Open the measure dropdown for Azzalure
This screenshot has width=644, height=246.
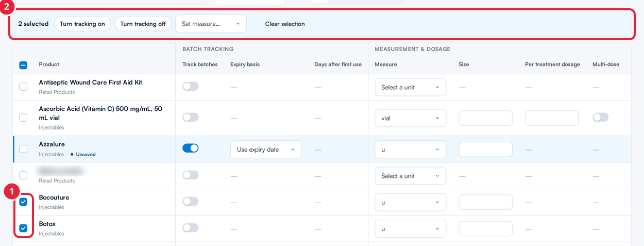(x=410, y=150)
